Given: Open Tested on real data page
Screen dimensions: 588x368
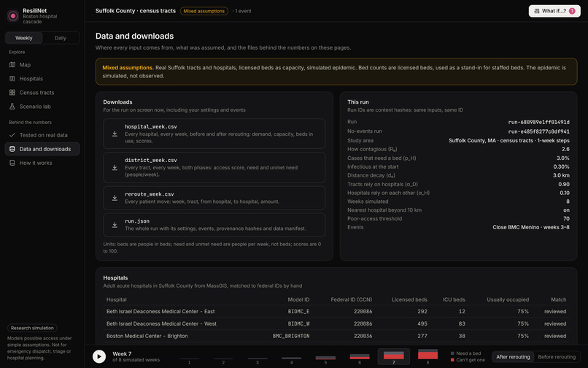Looking at the screenshot, I should point(42,135).
